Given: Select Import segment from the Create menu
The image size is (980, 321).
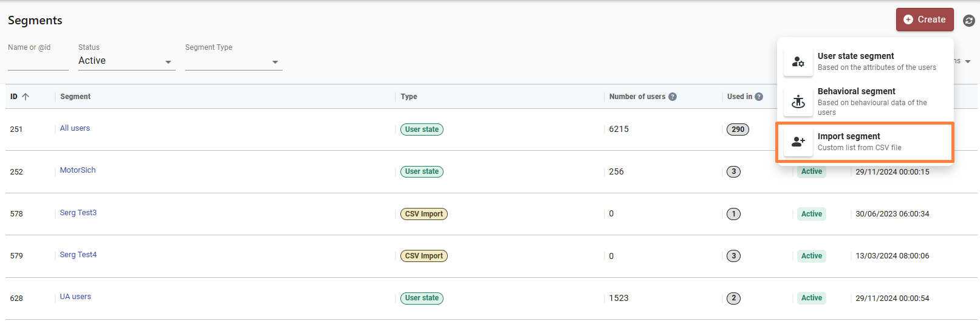Looking at the screenshot, I should [865, 142].
